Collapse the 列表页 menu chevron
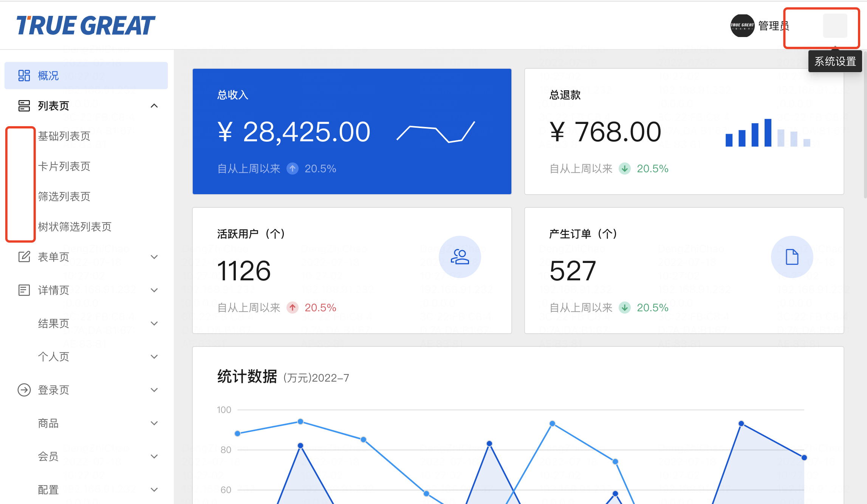Viewport: 867px width, 504px height. (x=154, y=106)
